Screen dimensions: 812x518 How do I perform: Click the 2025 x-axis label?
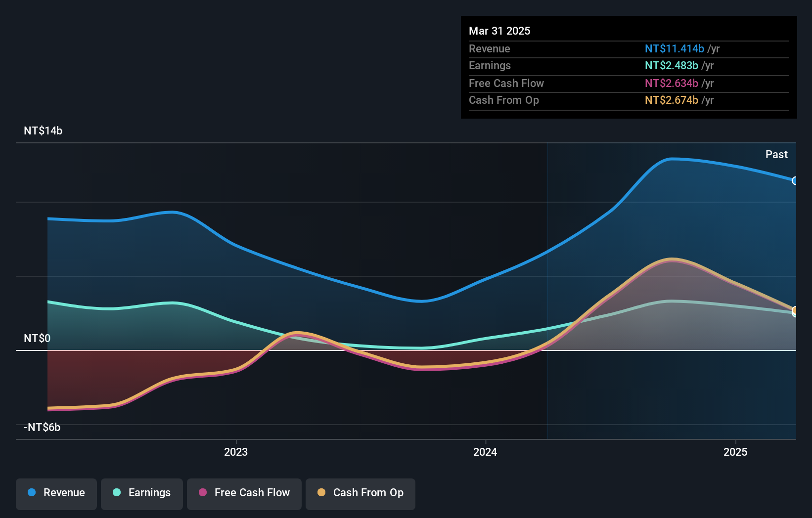735,452
